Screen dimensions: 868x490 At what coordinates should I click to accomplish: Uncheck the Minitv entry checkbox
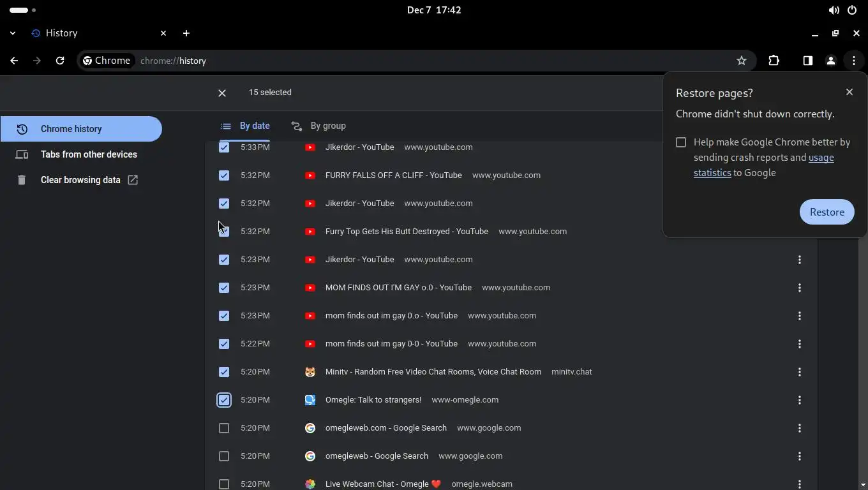click(224, 372)
